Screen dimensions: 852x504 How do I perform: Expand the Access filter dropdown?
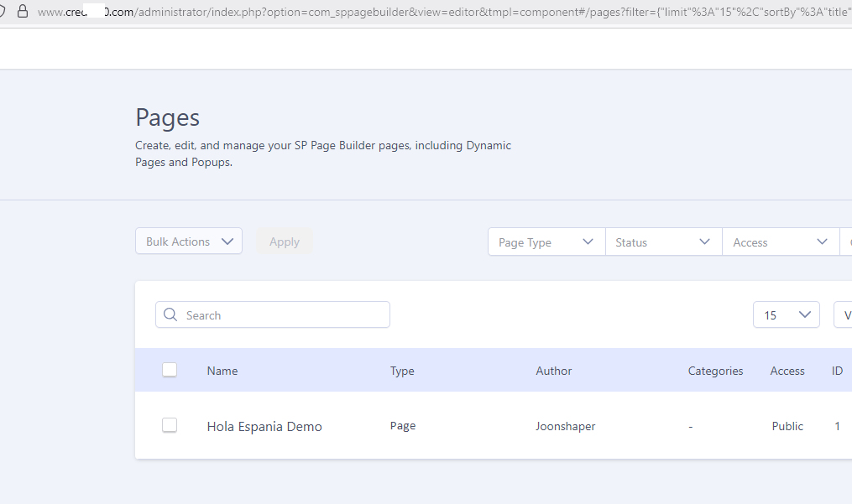point(780,242)
